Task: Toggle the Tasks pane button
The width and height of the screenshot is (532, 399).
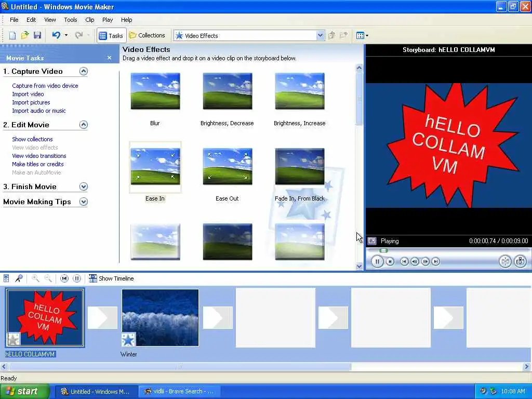Action: (111, 36)
